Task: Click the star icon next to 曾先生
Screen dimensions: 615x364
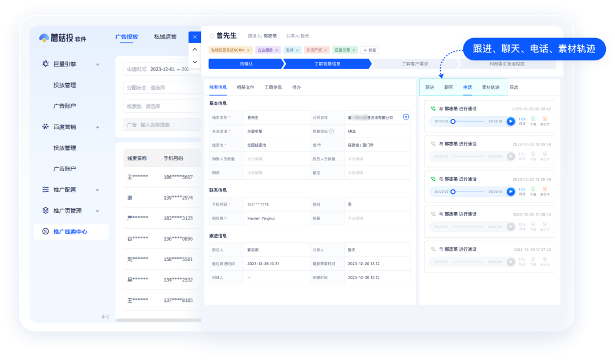Action: coord(211,35)
